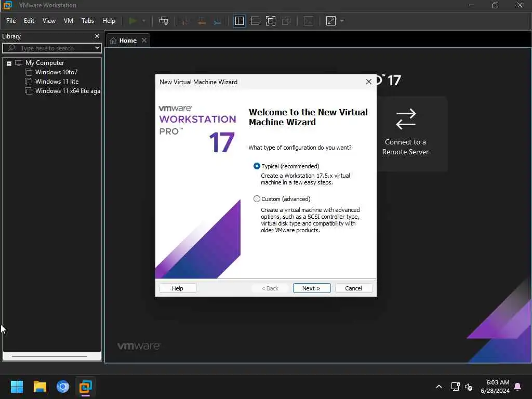532x399 pixels.
Task: Open File Explorer from the taskbar
Action: tap(39, 387)
